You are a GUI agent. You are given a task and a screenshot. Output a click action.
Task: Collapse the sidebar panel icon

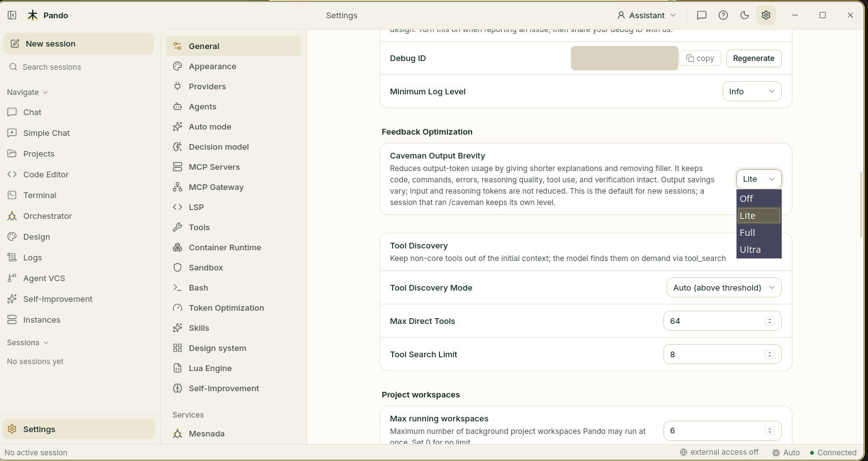point(12,15)
